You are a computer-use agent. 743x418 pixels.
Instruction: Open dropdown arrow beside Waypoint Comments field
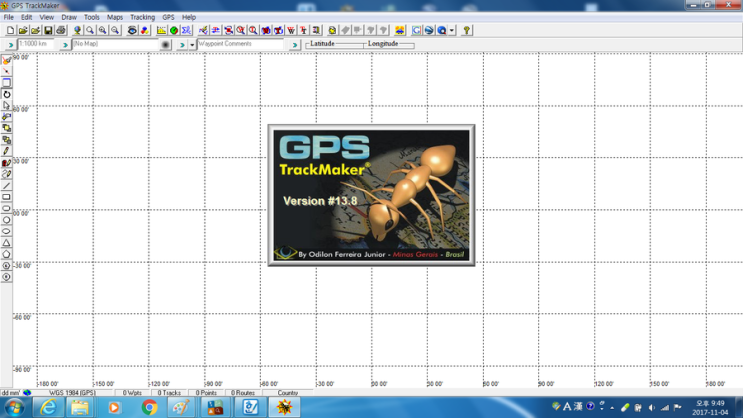click(192, 45)
